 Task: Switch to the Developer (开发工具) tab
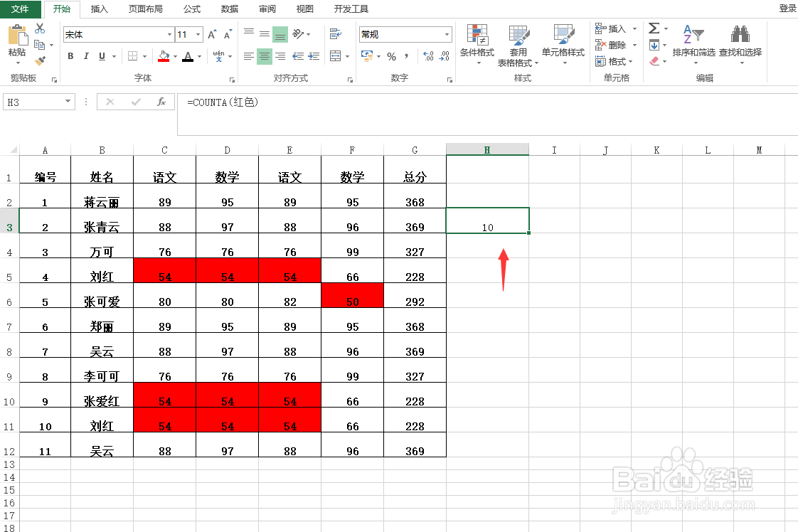pos(351,9)
